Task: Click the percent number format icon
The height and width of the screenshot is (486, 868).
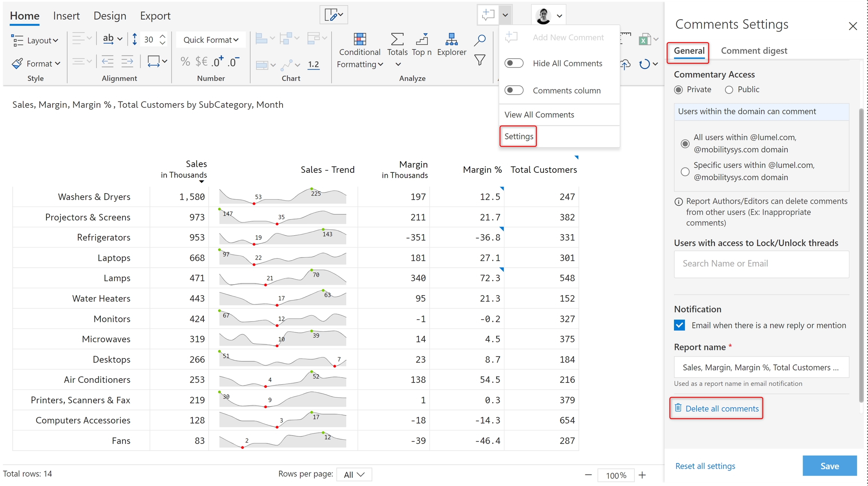Action: tap(185, 61)
